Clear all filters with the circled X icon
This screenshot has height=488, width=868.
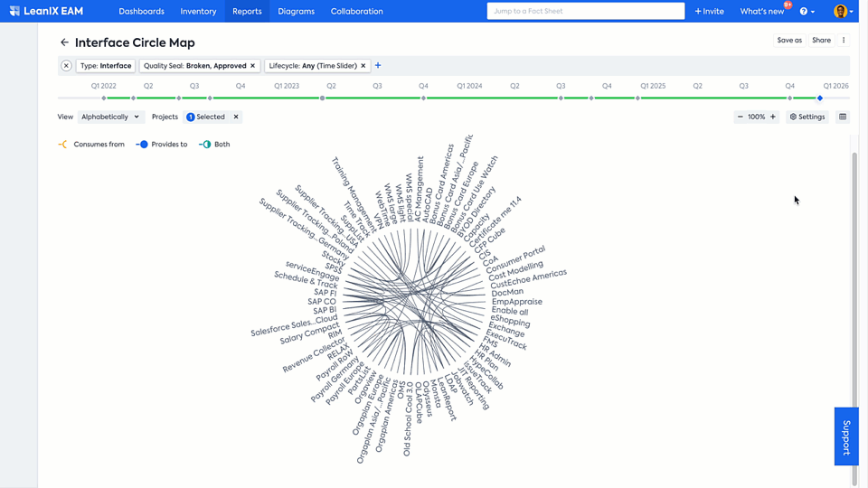[66, 65]
